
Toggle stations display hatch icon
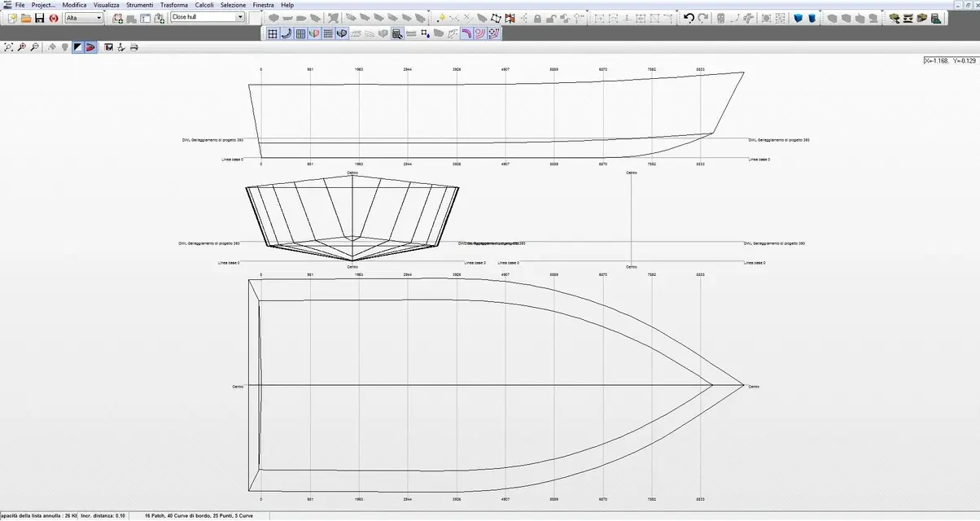(x=328, y=33)
